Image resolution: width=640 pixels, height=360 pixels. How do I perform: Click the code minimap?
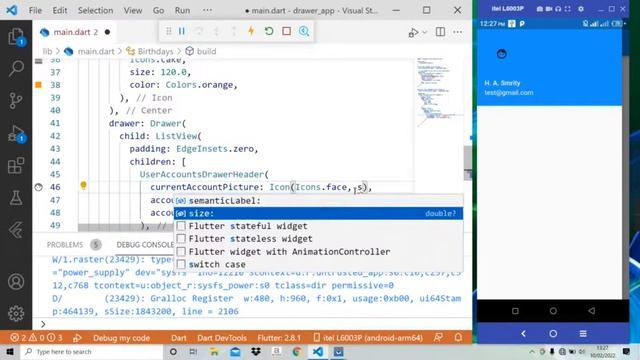click(440, 92)
